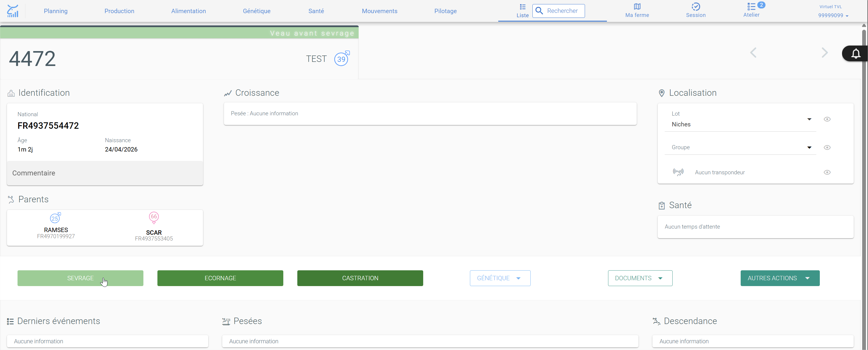Viewport: 868px width, 350px height.
Task: Open the app home logo icon
Action: click(x=13, y=11)
